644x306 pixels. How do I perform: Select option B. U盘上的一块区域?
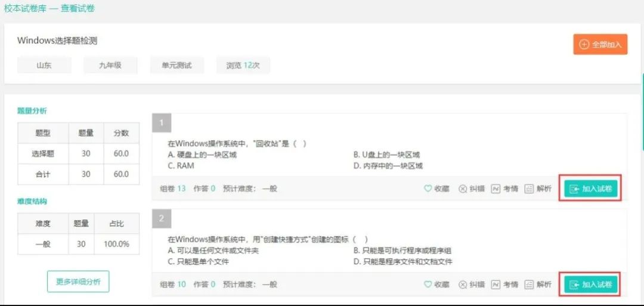386,155
